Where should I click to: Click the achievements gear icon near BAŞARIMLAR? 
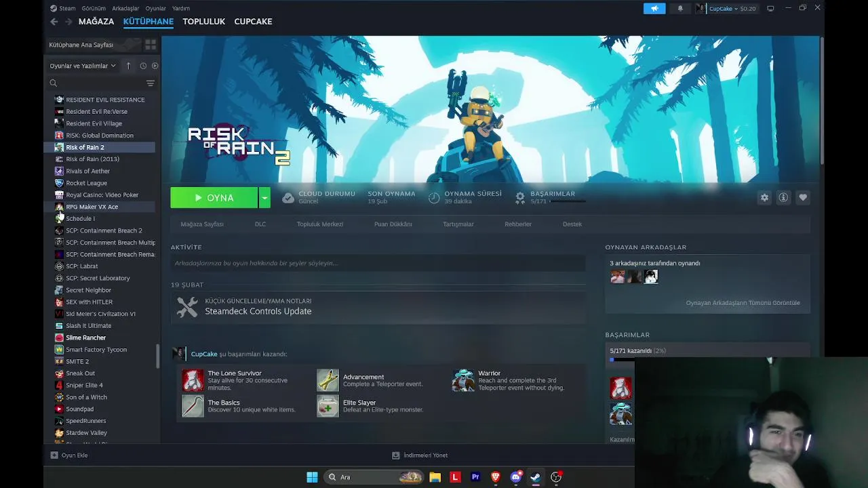(x=520, y=197)
